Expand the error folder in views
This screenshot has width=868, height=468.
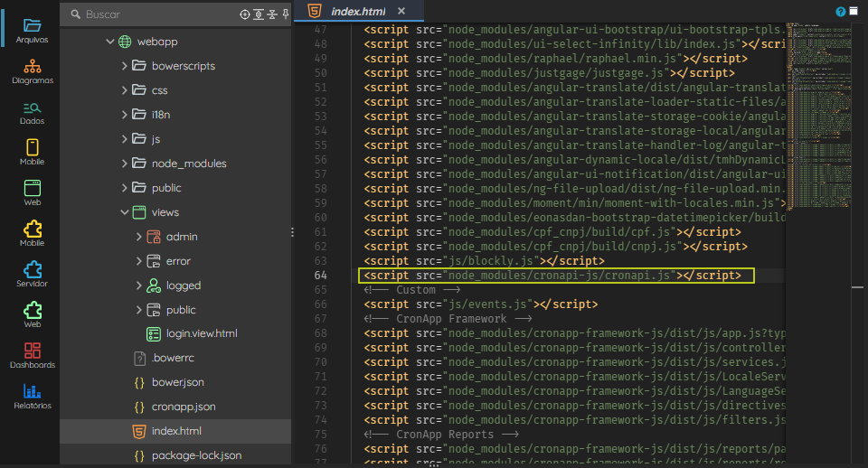[x=138, y=261]
